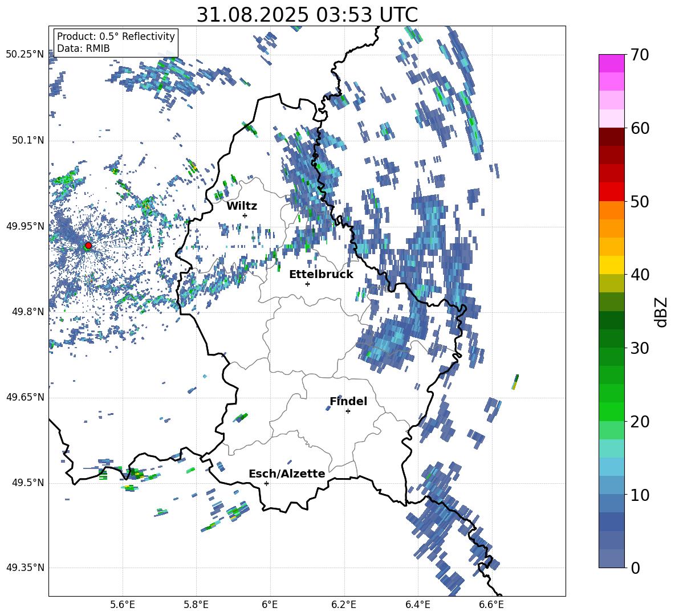Click the 70 colorbar tick label
Viewport: 675px width, 616px height.
640,55
